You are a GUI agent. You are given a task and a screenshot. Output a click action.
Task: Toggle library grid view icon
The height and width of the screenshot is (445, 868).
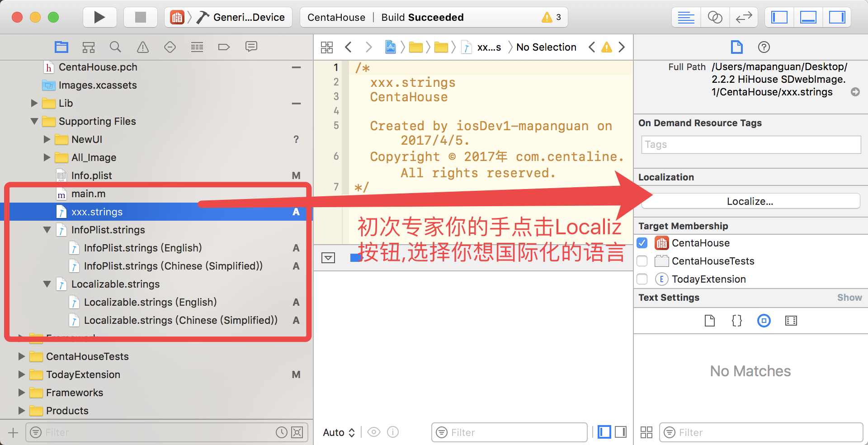tap(646, 432)
